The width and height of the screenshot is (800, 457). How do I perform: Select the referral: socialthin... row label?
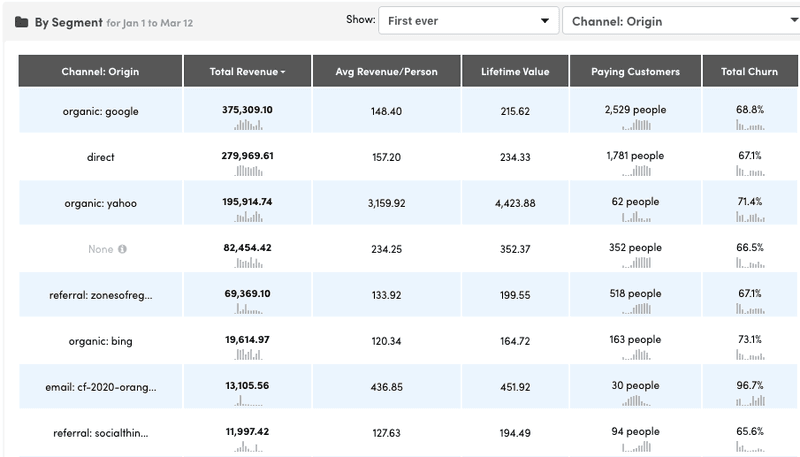pos(100,433)
